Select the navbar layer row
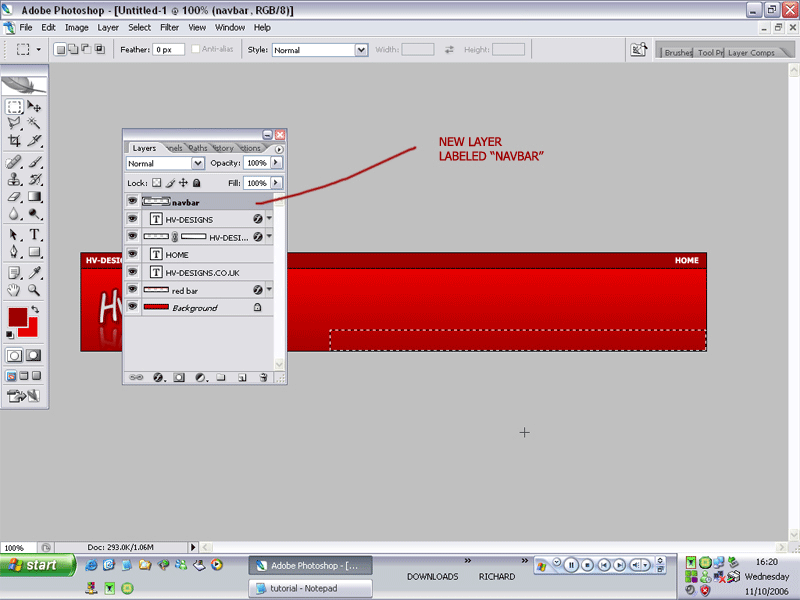Image resolution: width=800 pixels, height=600 pixels. click(x=199, y=202)
